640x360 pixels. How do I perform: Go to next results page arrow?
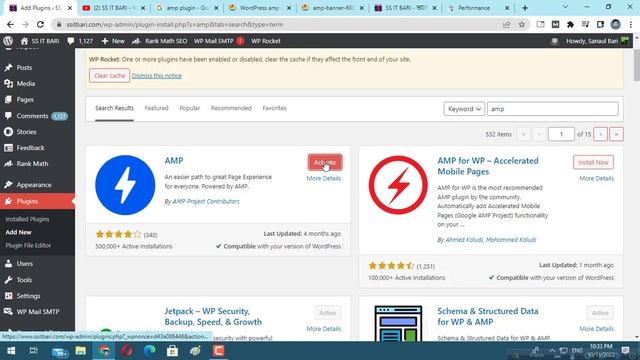[x=600, y=134]
